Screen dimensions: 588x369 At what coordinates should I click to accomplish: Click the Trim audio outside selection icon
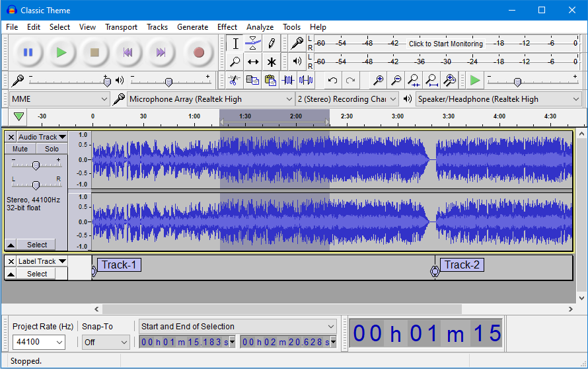click(288, 80)
